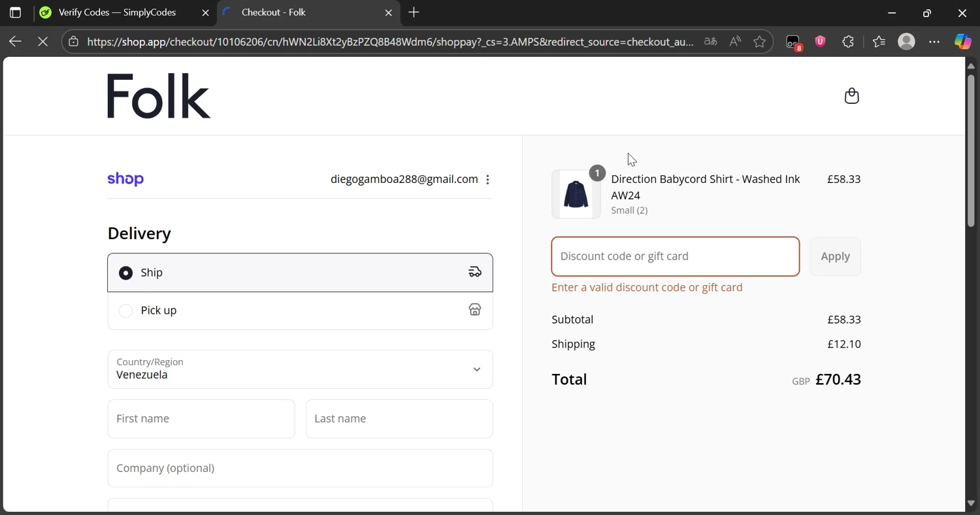Screen dimensions: 980x515
Task: Open SimplyCodes extension with badge 8
Action: 793,42
